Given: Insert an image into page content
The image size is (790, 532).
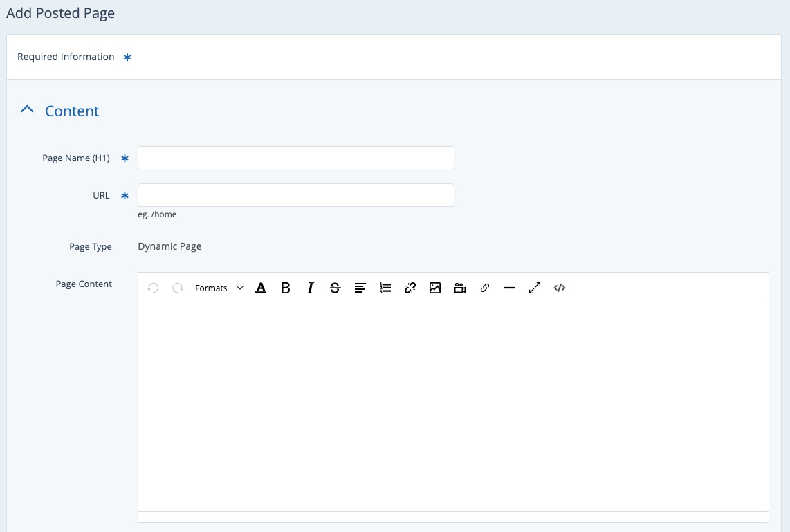Looking at the screenshot, I should click(x=435, y=288).
